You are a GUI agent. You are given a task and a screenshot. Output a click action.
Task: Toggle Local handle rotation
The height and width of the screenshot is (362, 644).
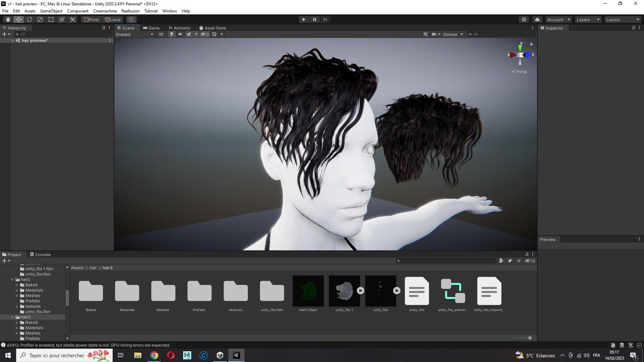(x=113, y=19)
